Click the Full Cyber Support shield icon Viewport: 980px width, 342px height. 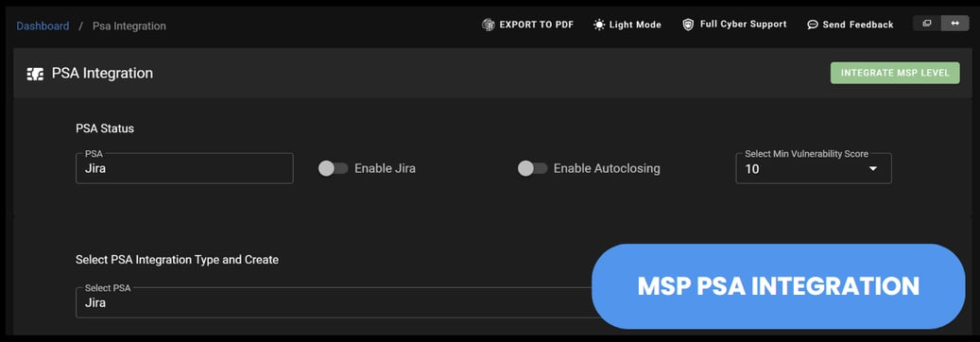coord(688,25)
